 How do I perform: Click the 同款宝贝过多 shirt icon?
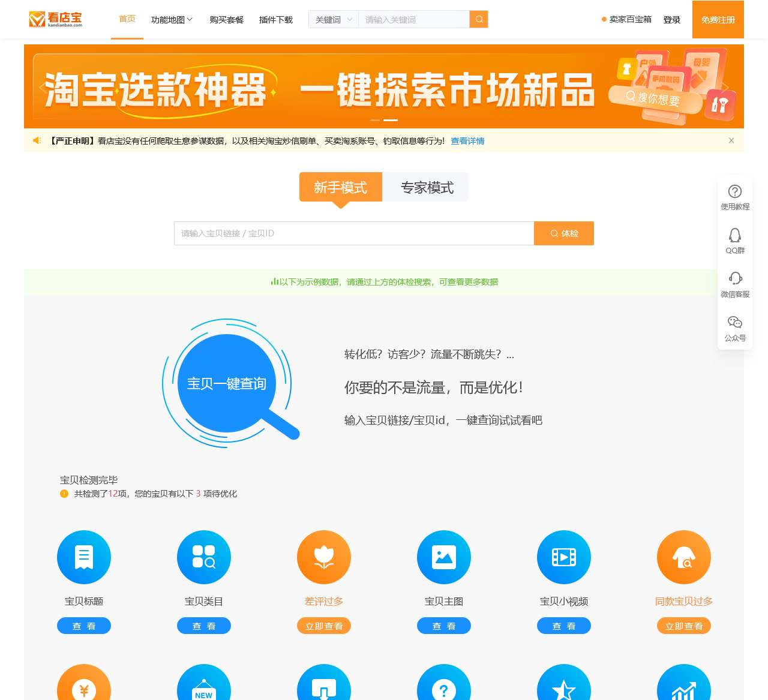[x=684, y=557]
